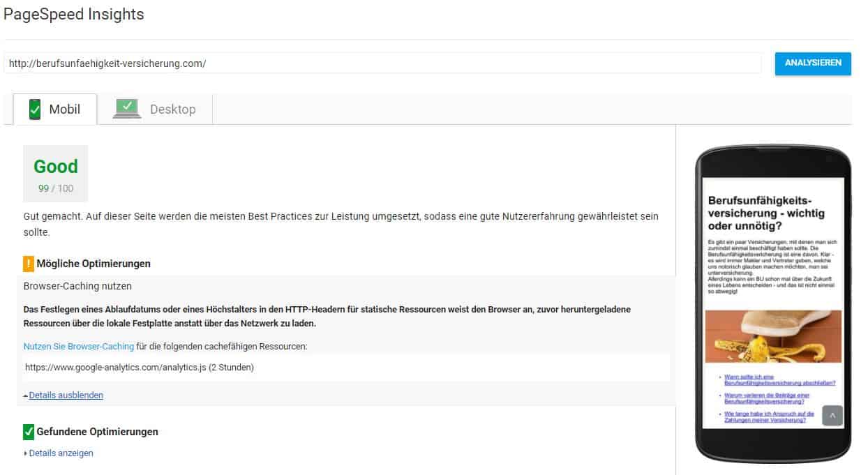Click the green checkmark beside Gefundene Optimierungen
The width and height of the screenshot is (868, 475).
27,431
